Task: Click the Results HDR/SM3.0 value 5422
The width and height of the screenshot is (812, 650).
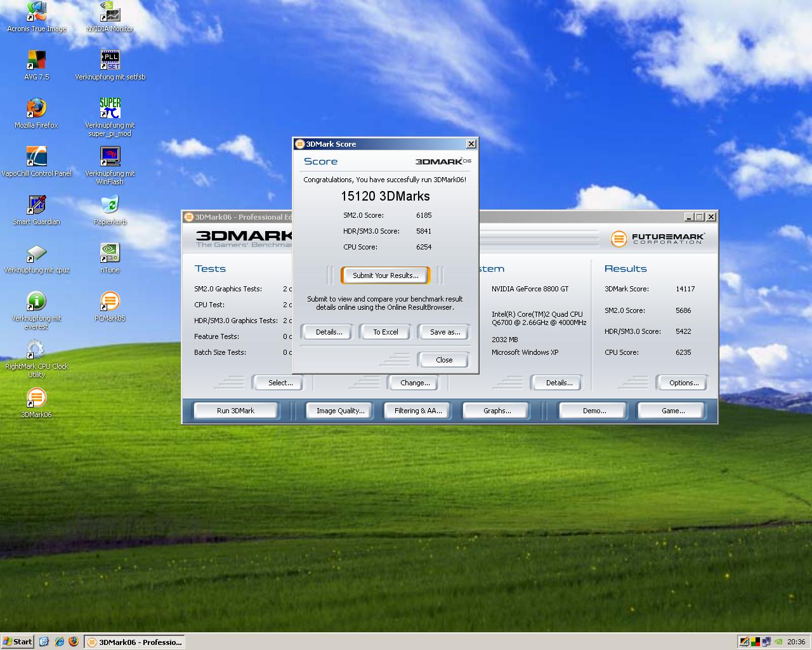Action: coord(683,331)
